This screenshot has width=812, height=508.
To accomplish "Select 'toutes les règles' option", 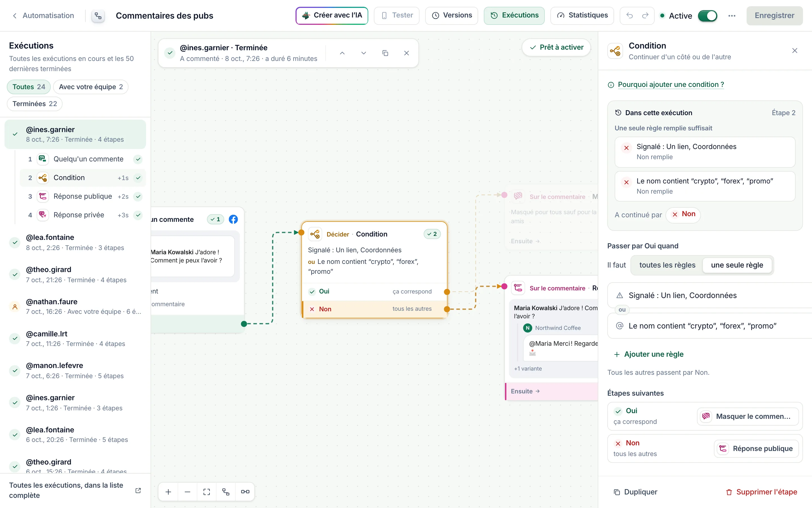I will tap(667, 265).
